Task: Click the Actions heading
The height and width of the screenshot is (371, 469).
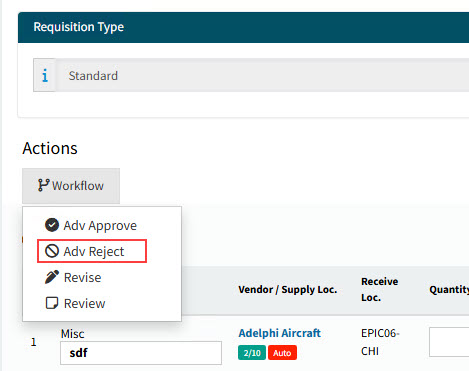Action: (50, 148)
